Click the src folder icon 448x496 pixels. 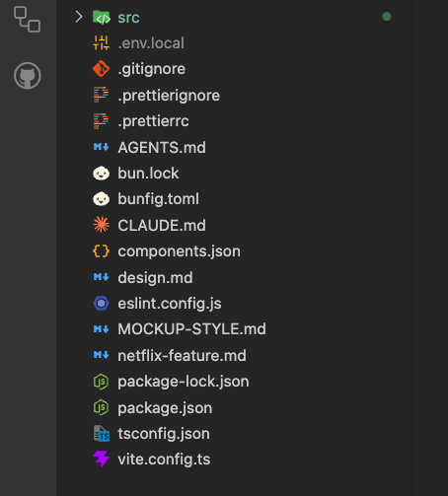(x=101, y=17)
